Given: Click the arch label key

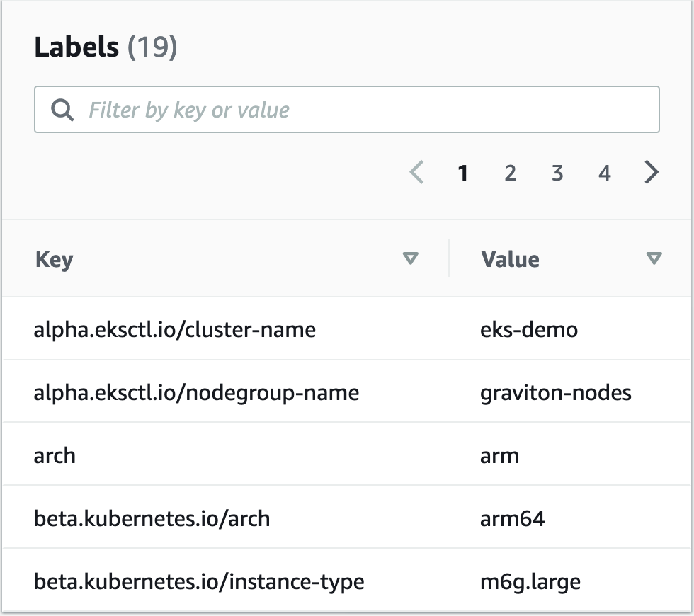Looking at the screenshot, I should coord(55,455).
